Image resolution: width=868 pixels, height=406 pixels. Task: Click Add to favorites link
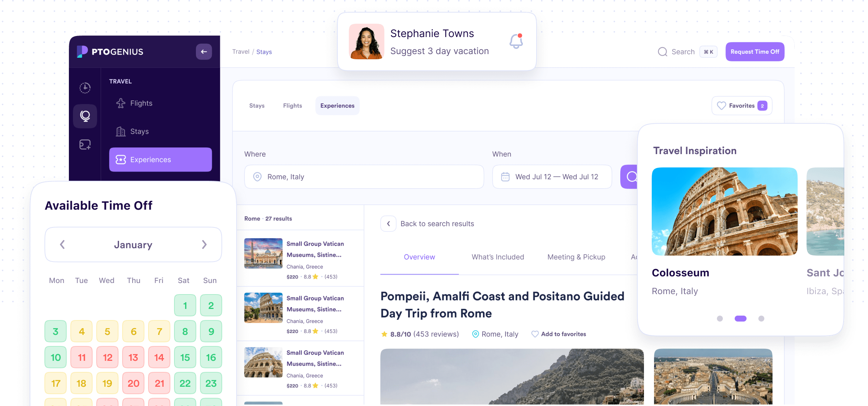(564, 334)
